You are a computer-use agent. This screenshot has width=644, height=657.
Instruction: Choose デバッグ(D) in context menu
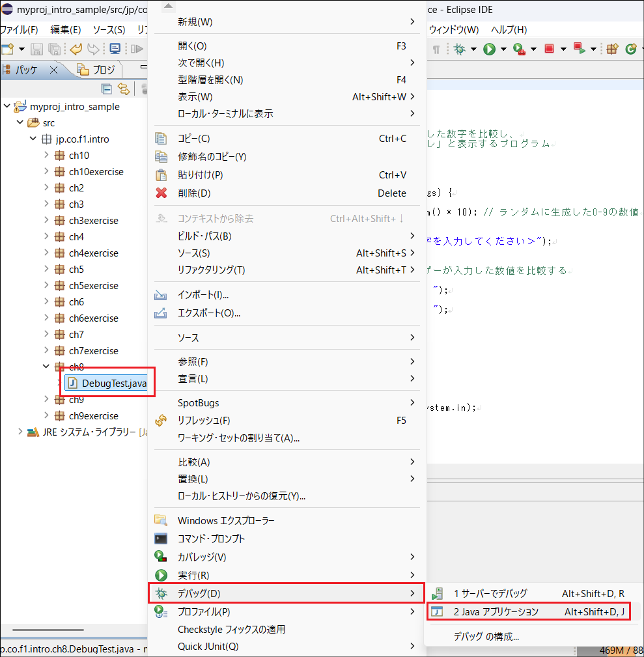coord(199,593)
